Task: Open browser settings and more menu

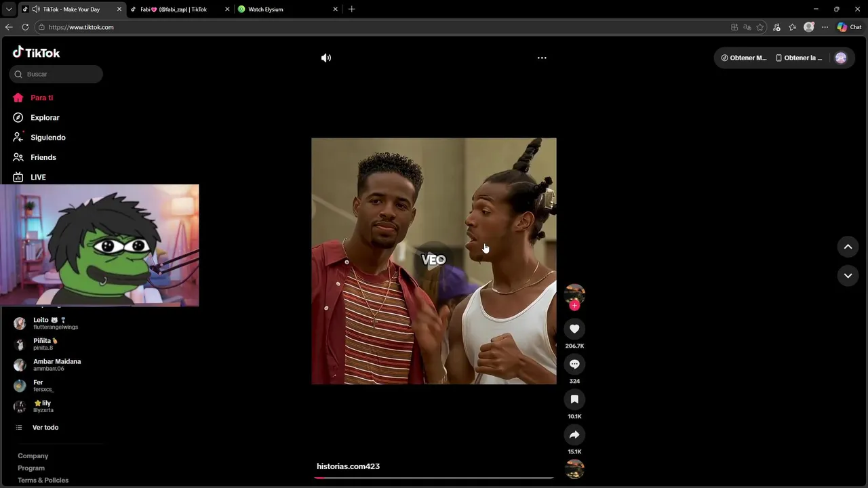Action: click(x=825, y=27)
